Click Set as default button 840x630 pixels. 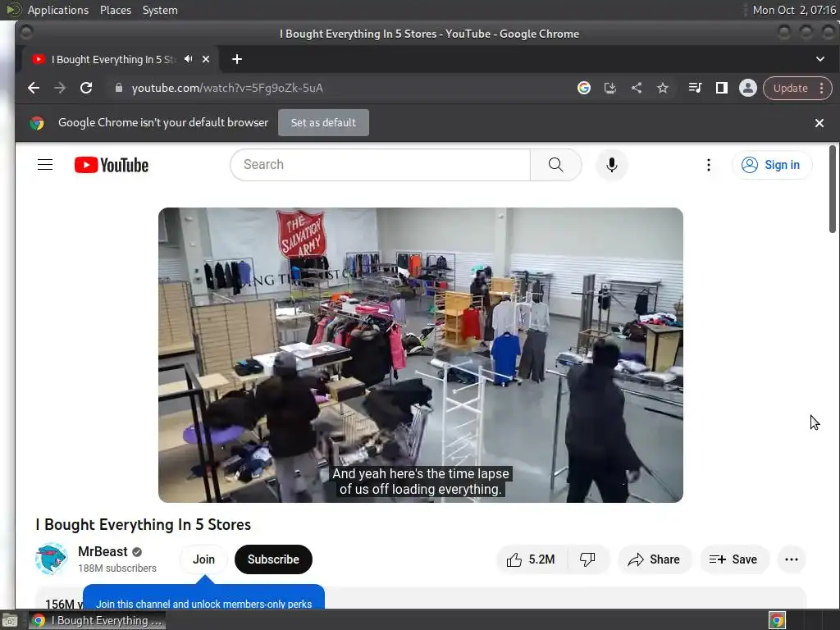(x=323, y=123)
